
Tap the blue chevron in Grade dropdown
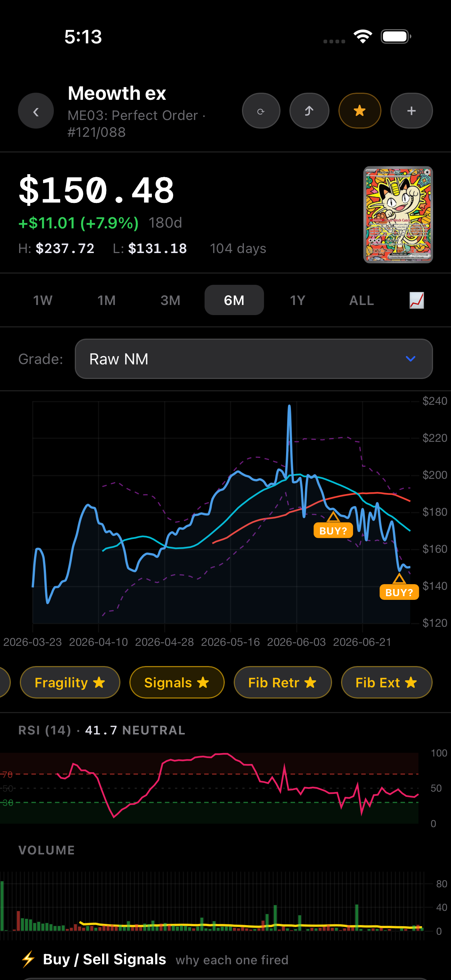click(410, 359)
